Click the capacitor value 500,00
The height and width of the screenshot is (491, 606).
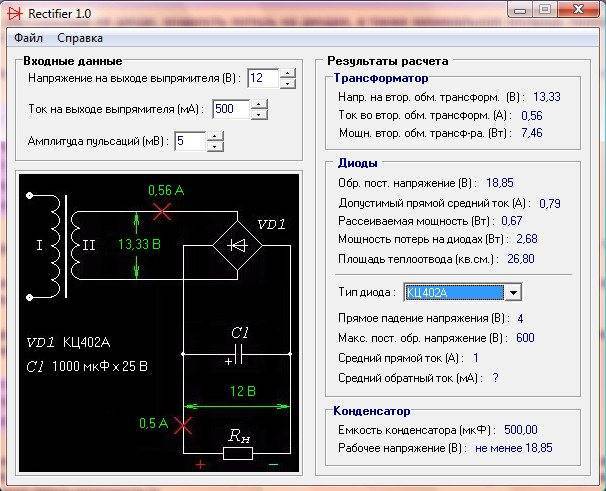click(x=521, y=430)
